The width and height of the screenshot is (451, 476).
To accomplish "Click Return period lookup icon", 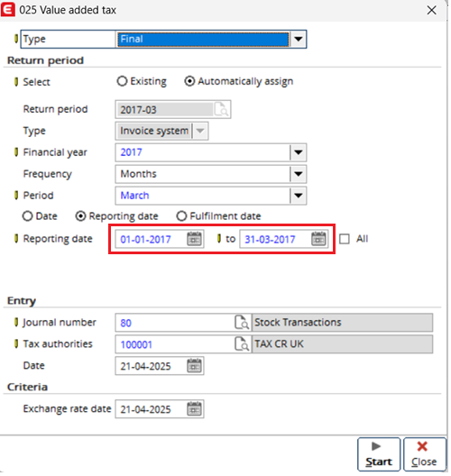I will (x=221, y=109).
